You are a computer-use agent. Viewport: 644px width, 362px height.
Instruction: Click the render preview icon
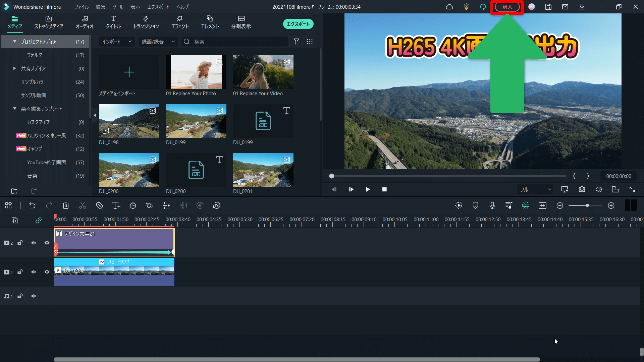pos(459,205)
